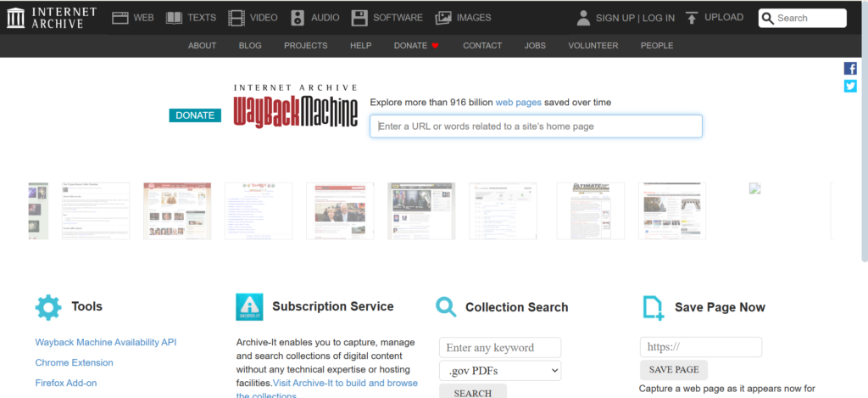
Task: Click LOG IN in the top bar
Action: coord(659,18)
